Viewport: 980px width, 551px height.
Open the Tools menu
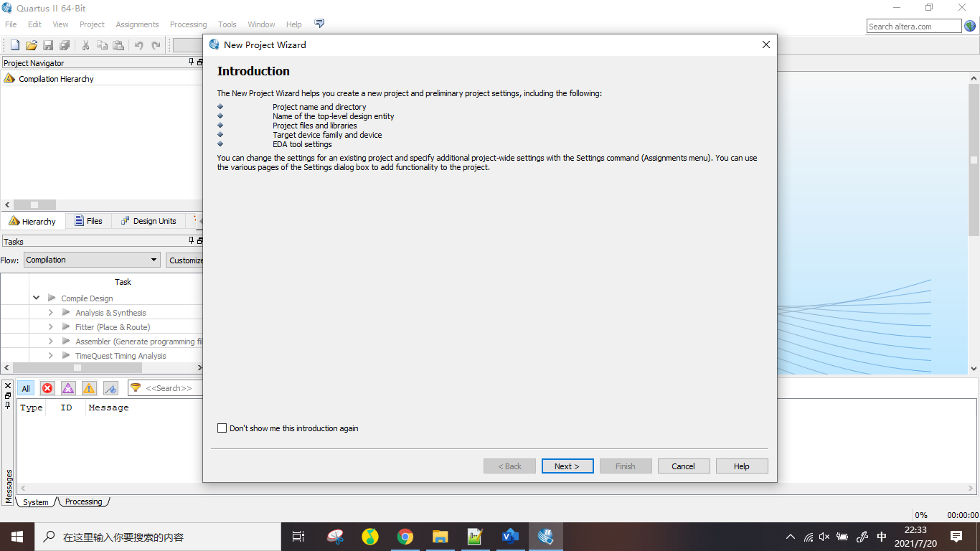pyautogui.click(x=227, y=24)
